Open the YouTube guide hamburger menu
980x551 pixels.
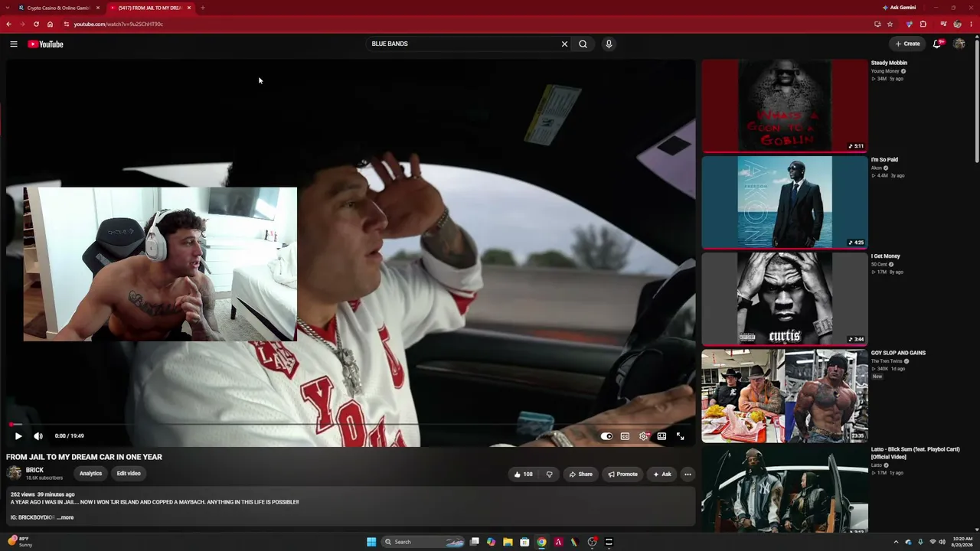pos(14,44)
